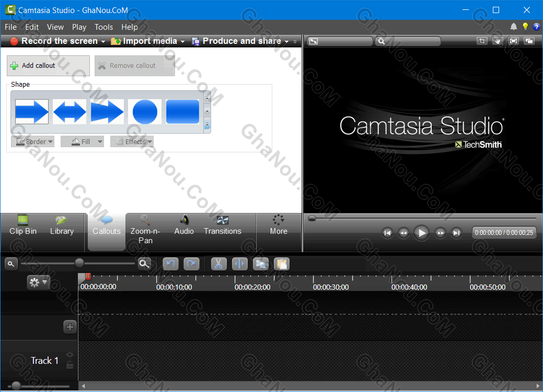Click timeline zoom out magnifier icon
The height and width of the screenshot is (392, 543).
coord(11,264)
